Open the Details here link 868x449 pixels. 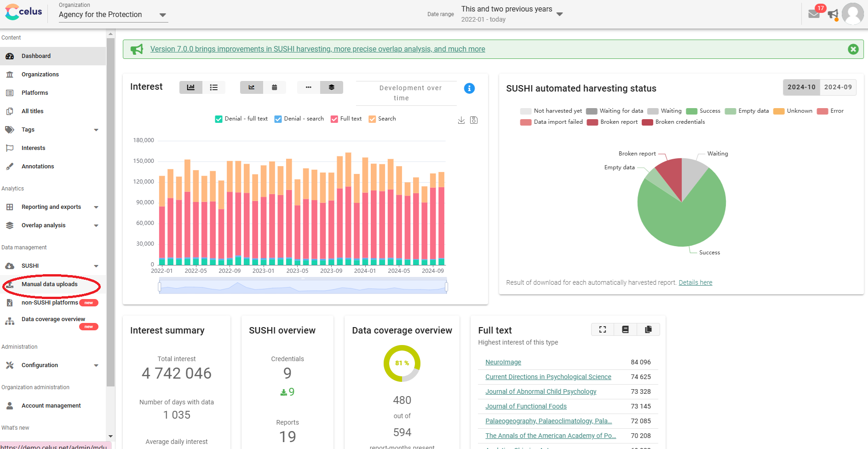[x=695, y=282]
